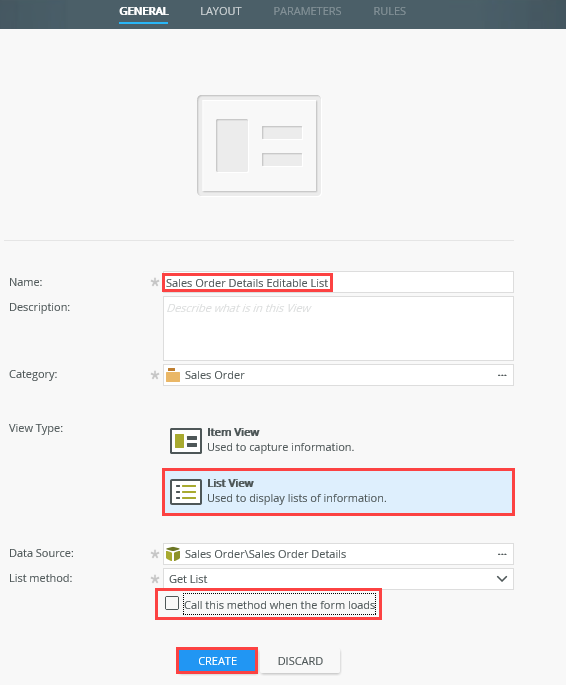
Task: Open the Layout tab
Action: pyautogui.click(x=221, y=11)
